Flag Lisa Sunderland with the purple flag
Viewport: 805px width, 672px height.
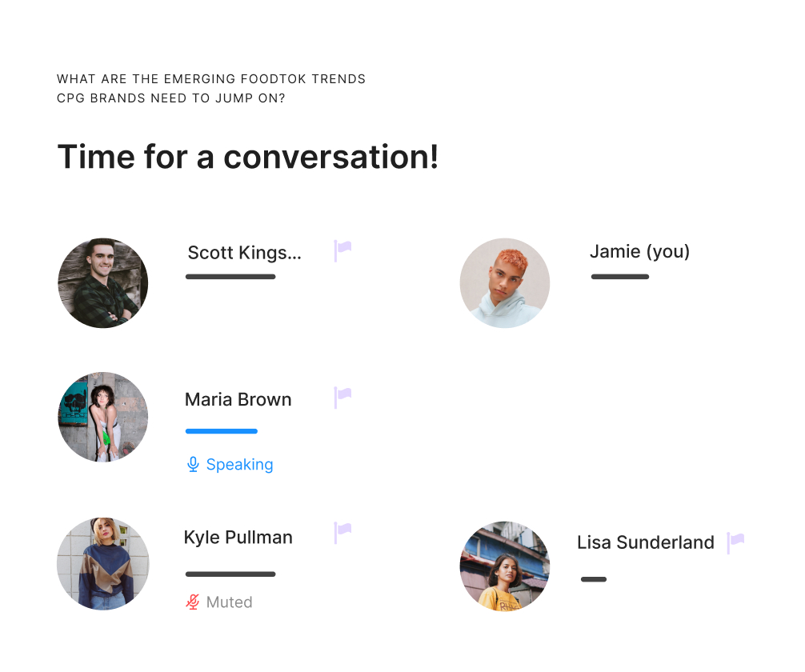click(735, 543)
